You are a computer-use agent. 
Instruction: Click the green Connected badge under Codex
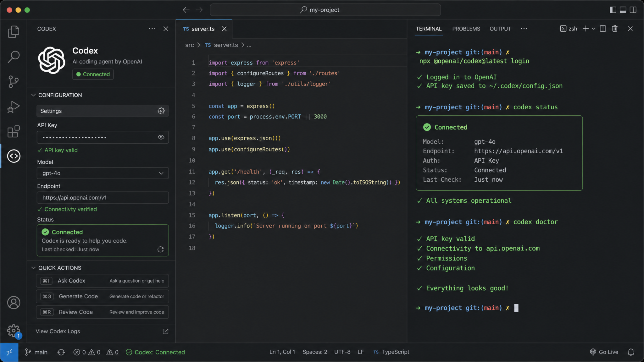coord(93,74)
